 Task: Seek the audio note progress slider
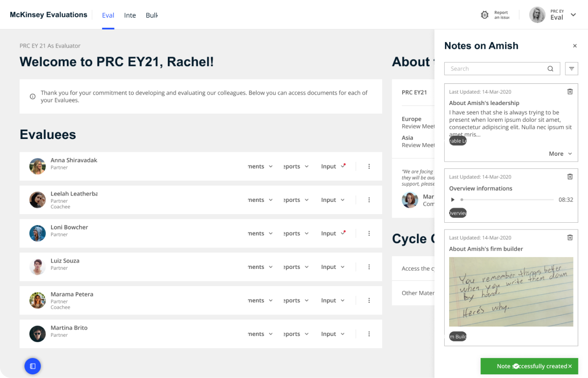[507, 200]
